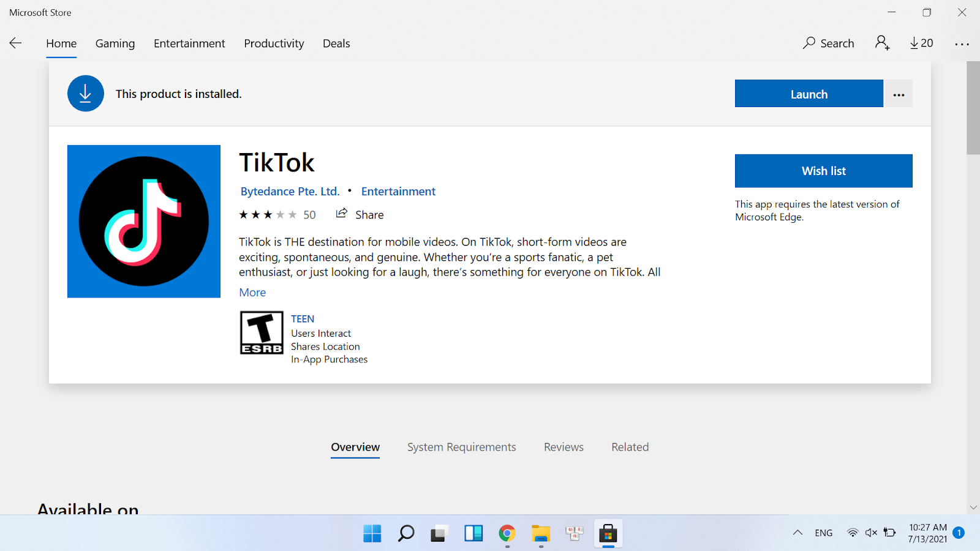Open downloads and updates showing 20
980x551 pixels.
(921, 43)
